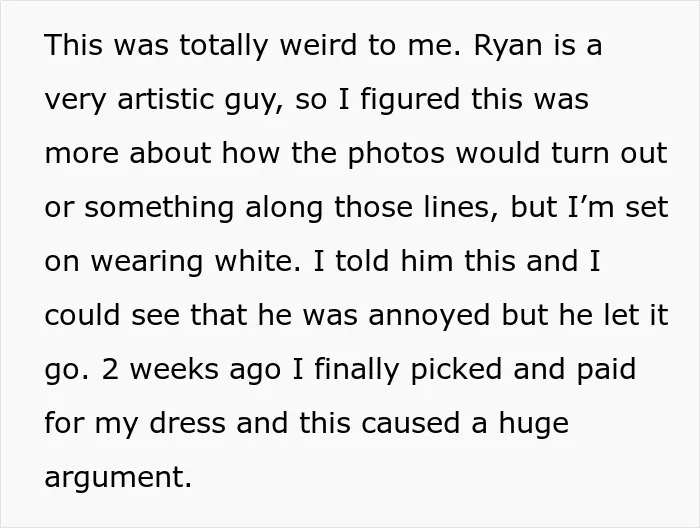This screenshot has height=528, width=700.
Task: Click the word "about" in the third line
Action: [x=170, y=153]
